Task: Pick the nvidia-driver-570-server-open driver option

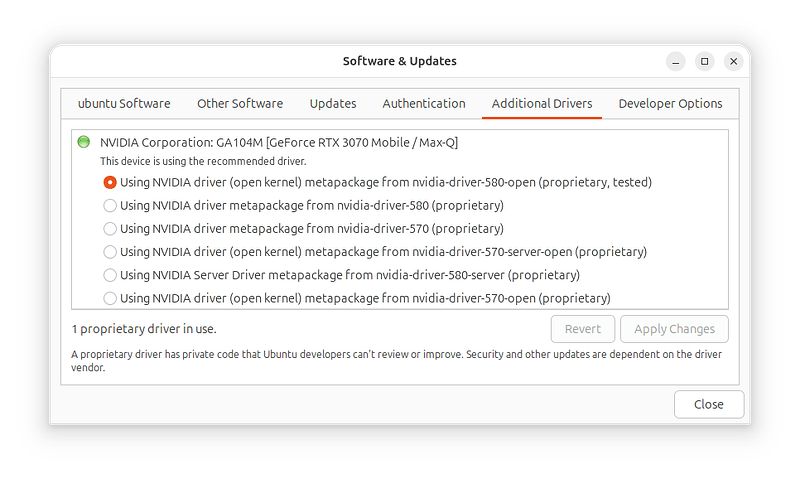Action: (110, 252)
